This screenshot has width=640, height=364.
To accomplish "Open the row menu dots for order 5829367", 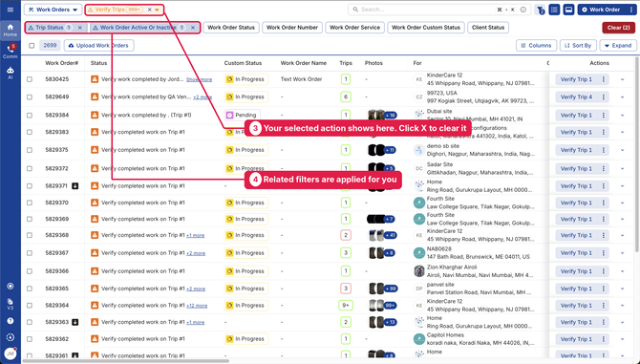I will point(604,252).
